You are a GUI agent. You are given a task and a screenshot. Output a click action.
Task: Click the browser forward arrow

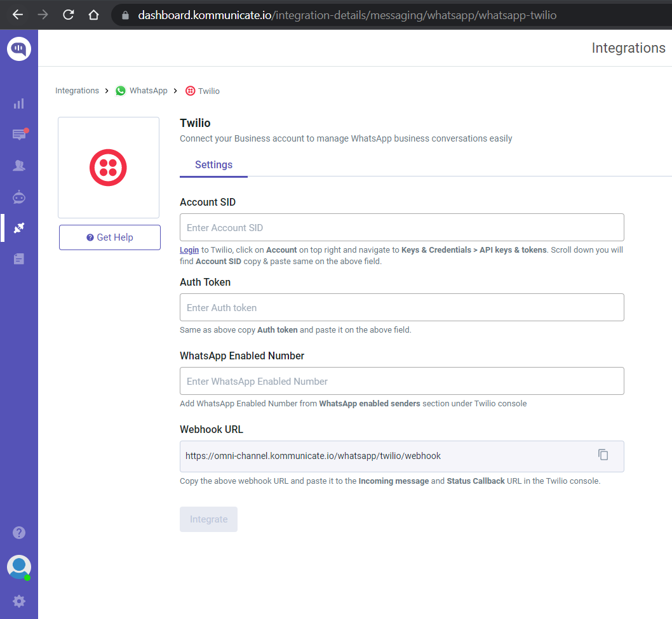tap(43, 15)
